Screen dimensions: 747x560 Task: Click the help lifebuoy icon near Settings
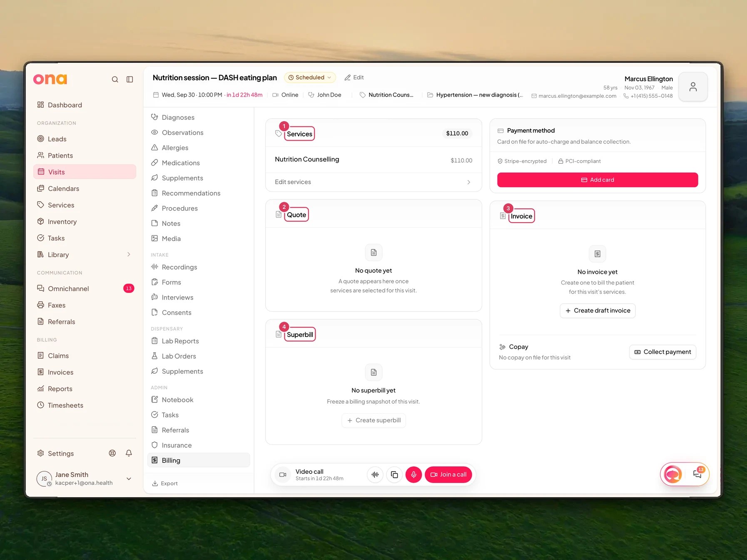click(x=112, y=453)
